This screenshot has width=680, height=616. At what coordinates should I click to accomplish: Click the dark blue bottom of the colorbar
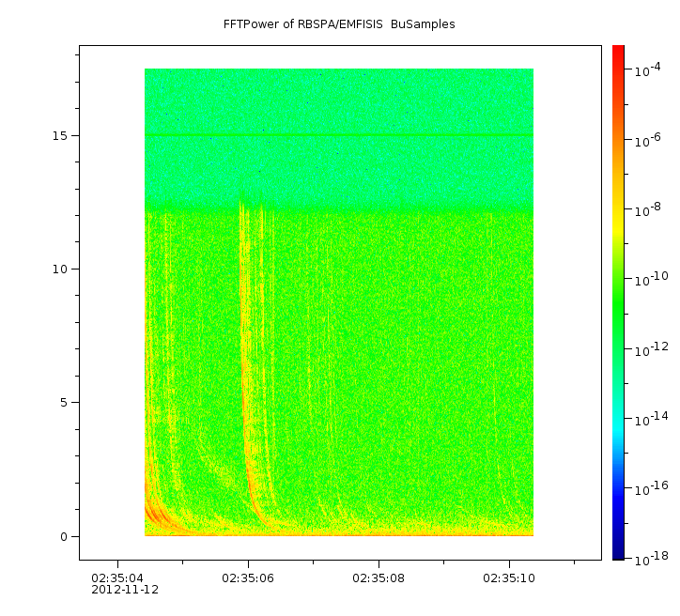pos(618,550)
